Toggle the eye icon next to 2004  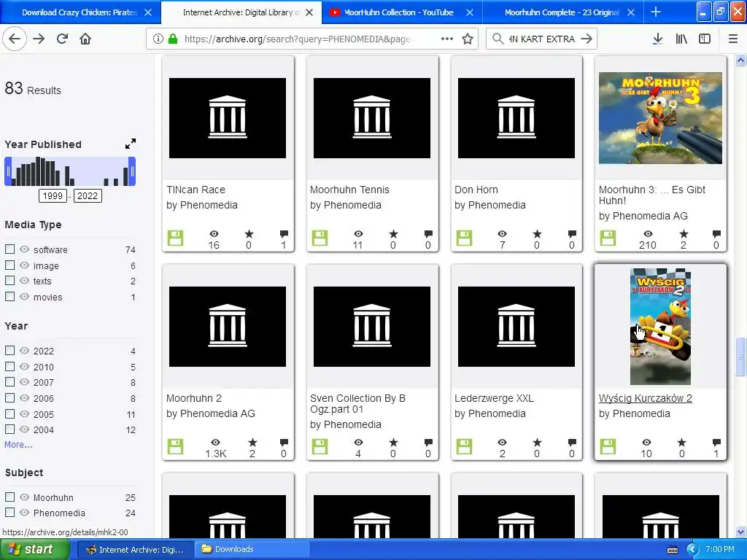click(24, 429)
